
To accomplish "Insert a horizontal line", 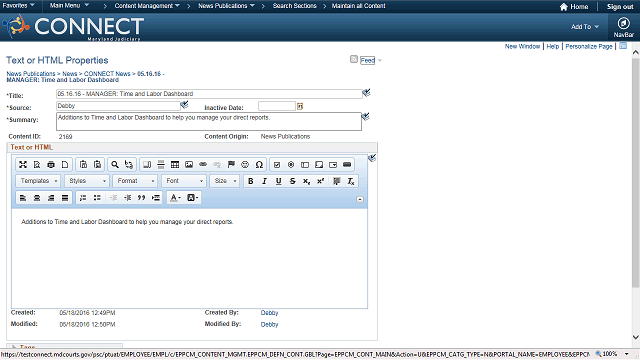I will coord(161,164).
